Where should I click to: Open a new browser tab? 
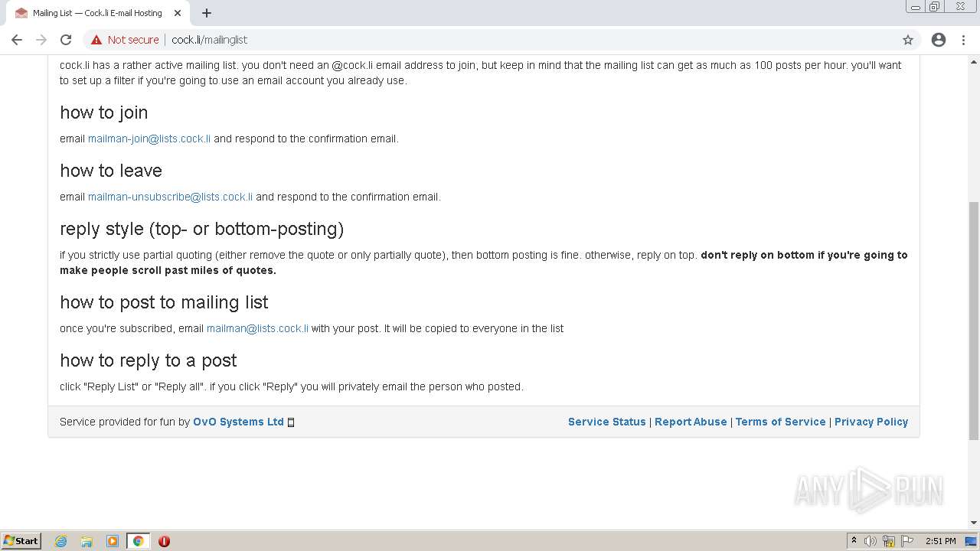[x=207, y=13]
